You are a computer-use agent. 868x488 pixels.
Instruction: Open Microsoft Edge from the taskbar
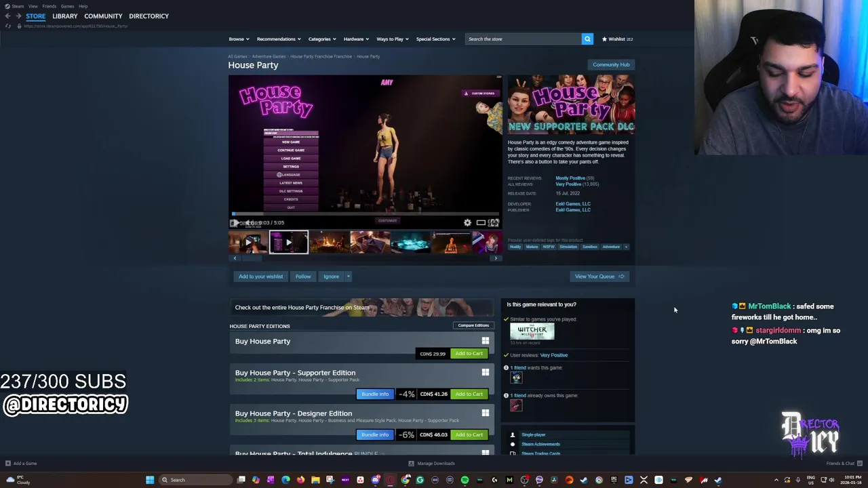tap(285, 480)
